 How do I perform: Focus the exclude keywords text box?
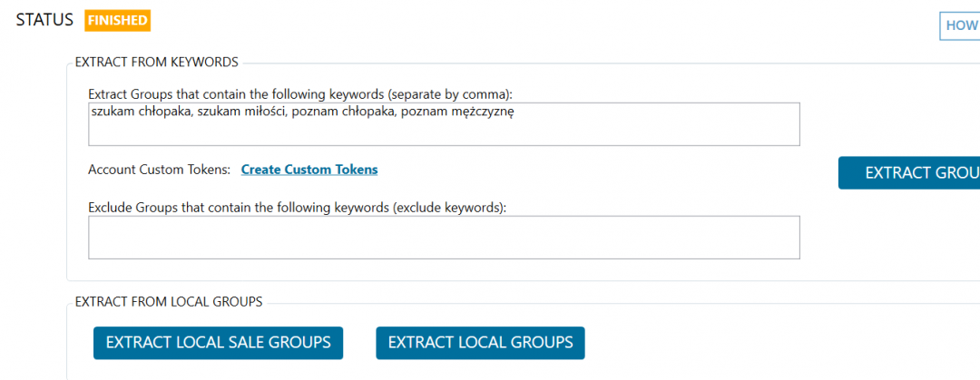[x=444, y=238]
